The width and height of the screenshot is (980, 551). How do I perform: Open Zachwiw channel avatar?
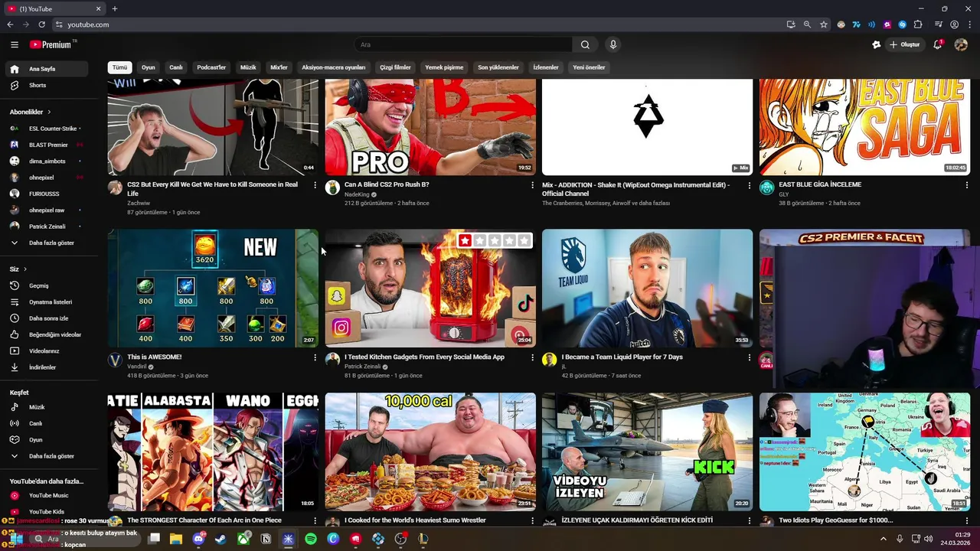click(115, 187)
